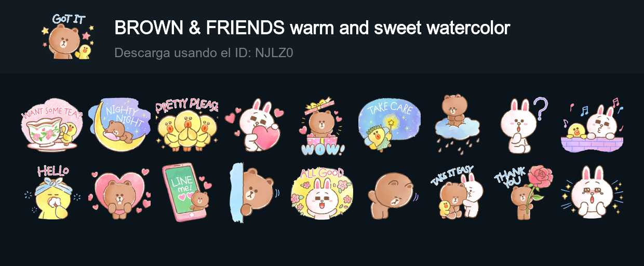Choose the sad bear on rain cloud sticker

point(457,124)
